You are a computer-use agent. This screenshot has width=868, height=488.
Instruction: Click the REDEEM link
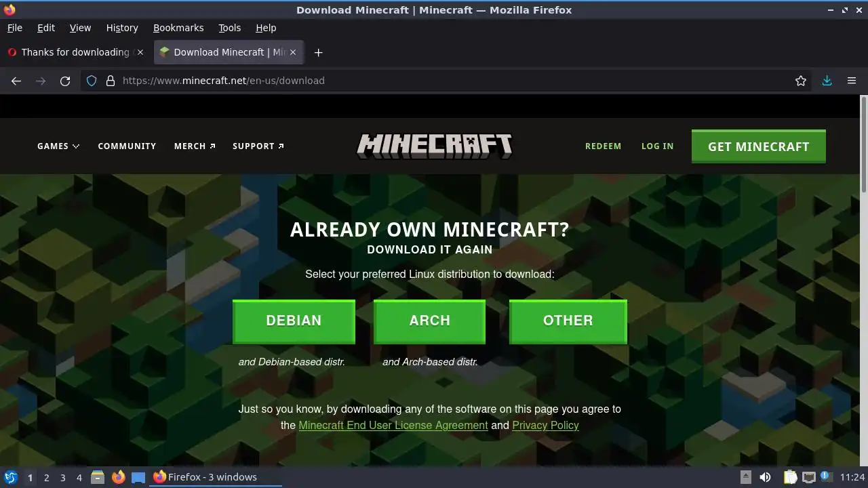603,146
